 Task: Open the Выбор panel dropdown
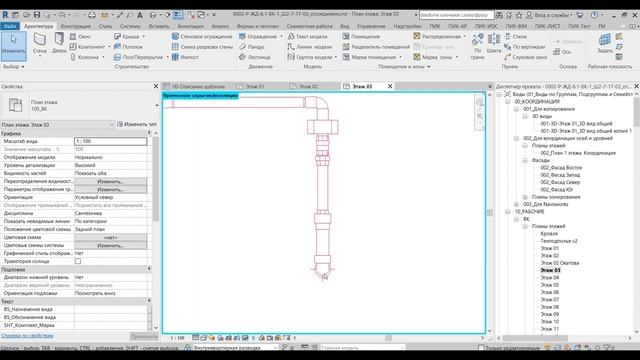pyautogui.click(x=14, y=67)
